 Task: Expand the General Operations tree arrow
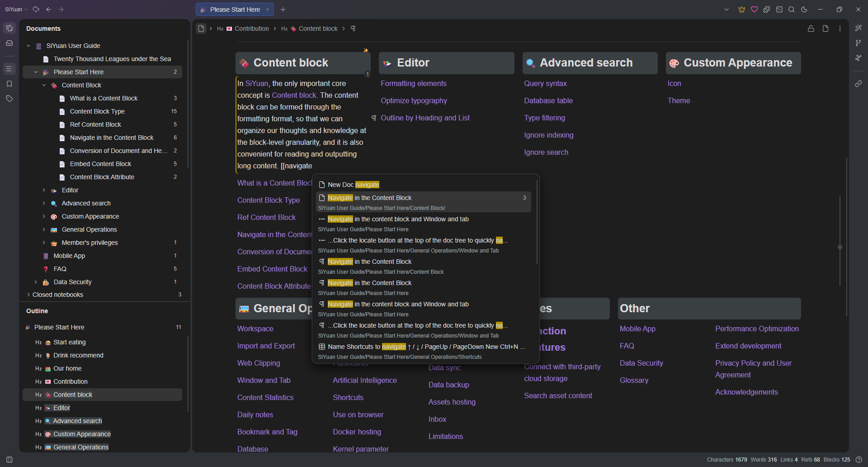pyautogui.click(x=44, y=229)
